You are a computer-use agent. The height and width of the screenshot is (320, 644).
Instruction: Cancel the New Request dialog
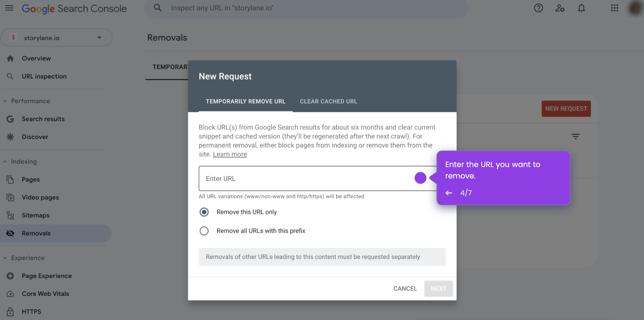(x=405, y=289)
